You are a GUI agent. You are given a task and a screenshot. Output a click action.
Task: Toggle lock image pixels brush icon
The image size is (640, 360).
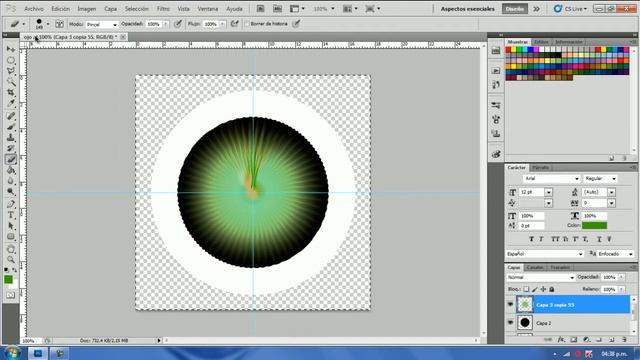coord(535,289)
